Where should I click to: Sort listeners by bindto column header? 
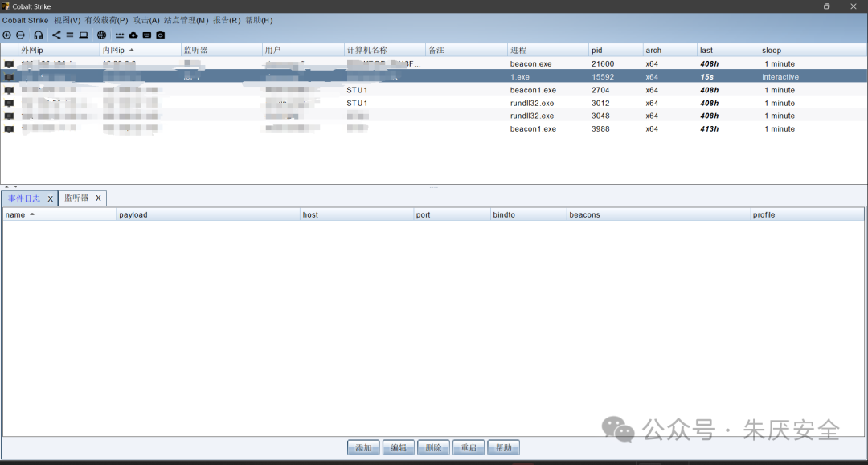tap(529, 214)
